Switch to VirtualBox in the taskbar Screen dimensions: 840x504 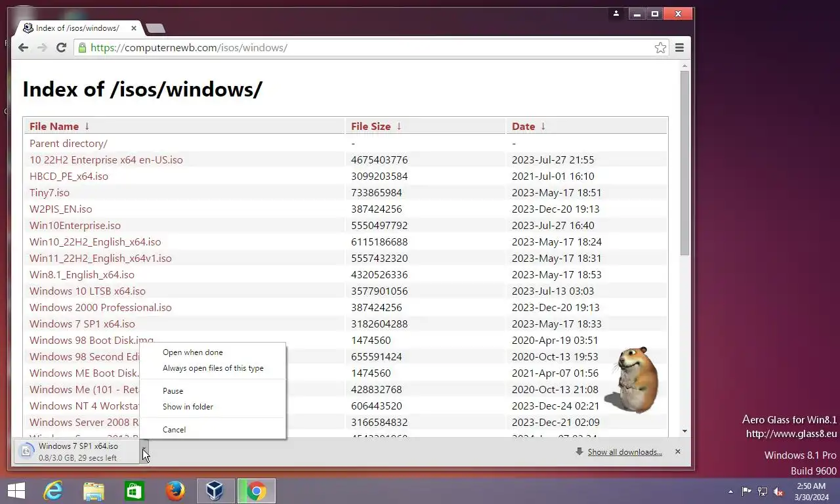[215, 491]
